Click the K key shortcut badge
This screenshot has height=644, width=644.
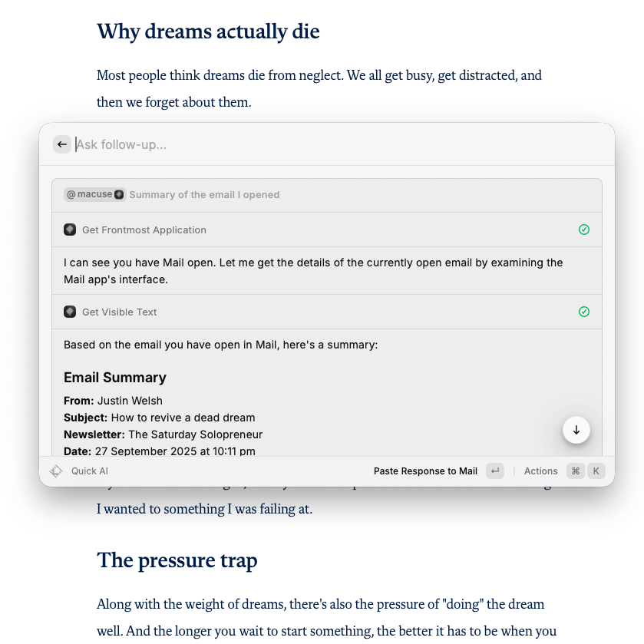point(596,471)
